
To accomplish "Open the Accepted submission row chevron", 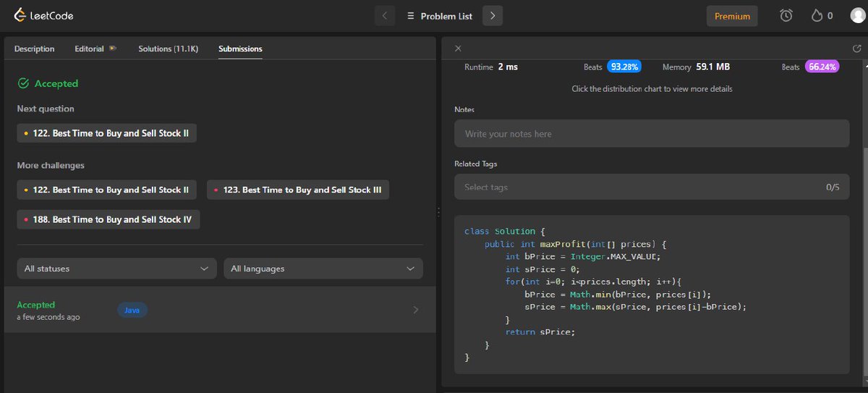I will 415,310.
